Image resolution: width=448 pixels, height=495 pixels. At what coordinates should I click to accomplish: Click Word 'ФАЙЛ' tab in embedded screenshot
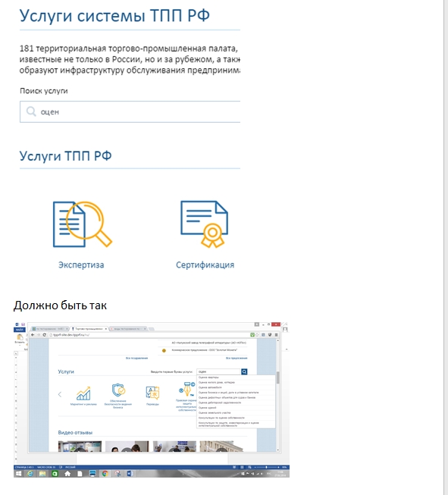click(20, 330)
